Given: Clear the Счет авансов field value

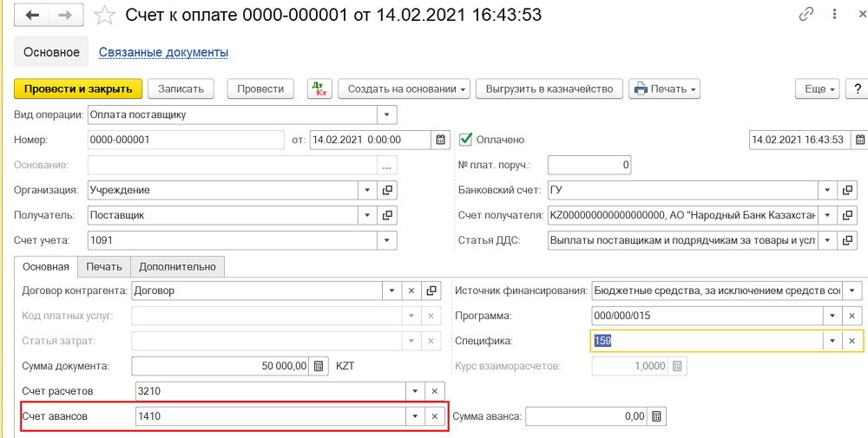Looking at the screenshot, I should coord(435,416).
